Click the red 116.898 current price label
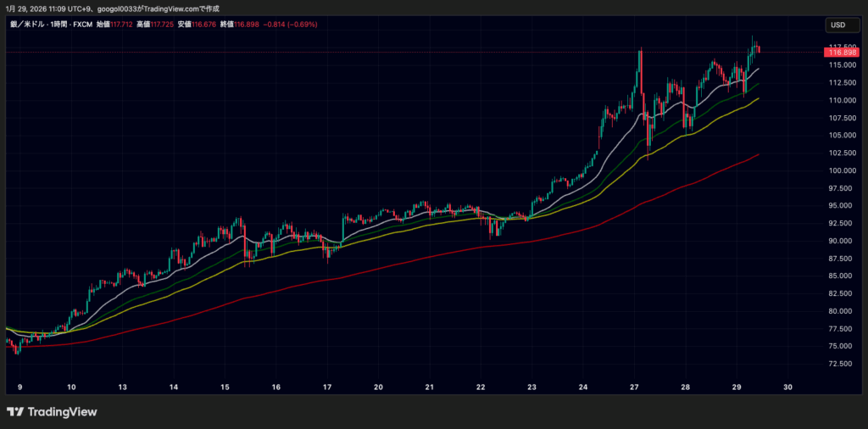Image resolution: width=868 pixels, height=429 pixels. tap(838, 53)
